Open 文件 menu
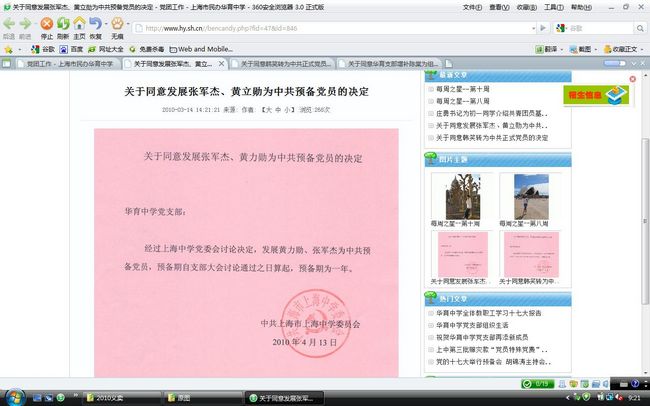Viewport: 650px width, 406px height. point(472,7)
